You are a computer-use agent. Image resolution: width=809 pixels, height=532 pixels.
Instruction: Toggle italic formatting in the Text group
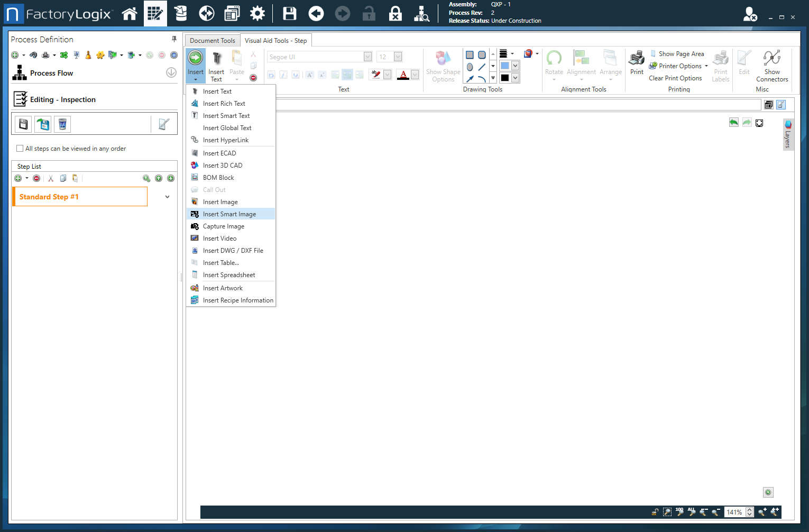pos(284,75)
